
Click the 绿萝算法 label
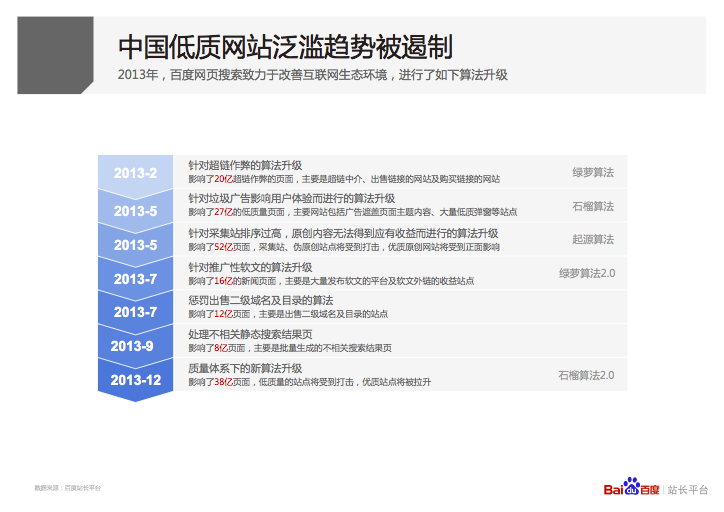coord(593,173)
